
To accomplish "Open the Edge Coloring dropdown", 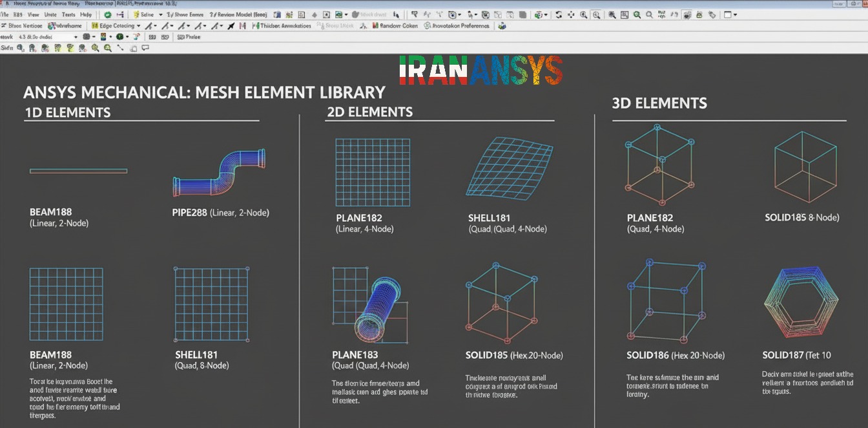I will [116, 26].
